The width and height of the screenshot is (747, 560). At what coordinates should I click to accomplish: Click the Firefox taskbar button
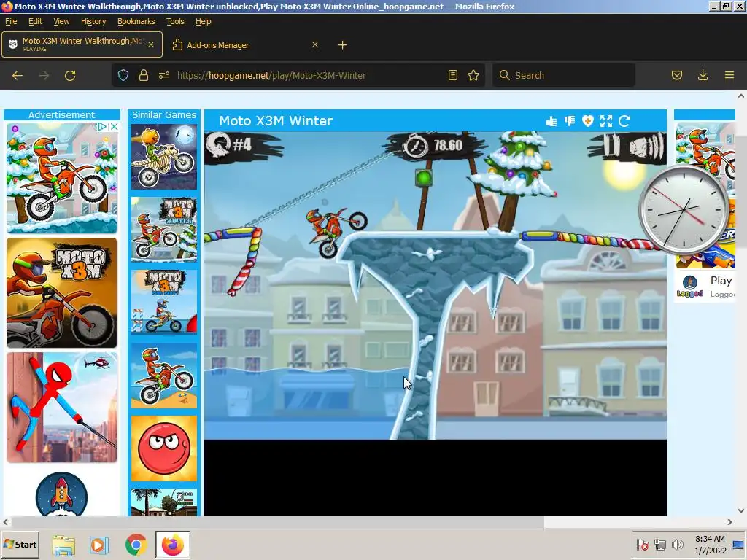pyautogui.click(x=172, y=545)
